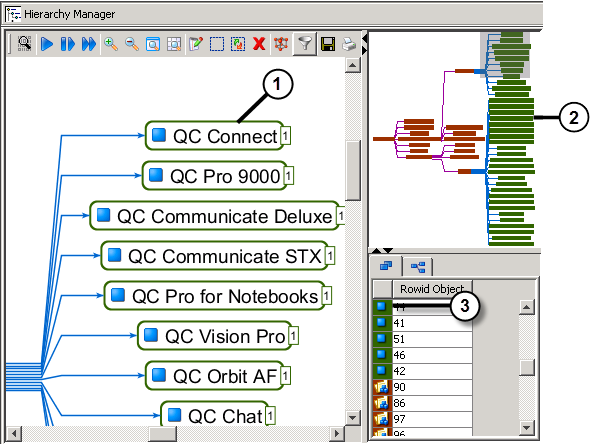The height and width of the screenshot is (444, 595).
Task: Click the canvas horizontal scrollbar thumb
Action: point(162,433)
